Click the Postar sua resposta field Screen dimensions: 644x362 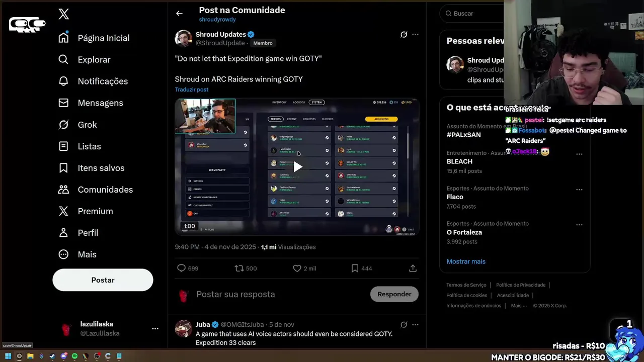(x=279, y=294)
